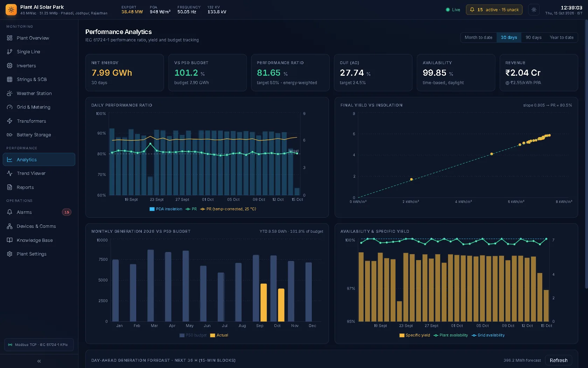Click the Devices & Comms network icon
Screen dimensions: 588x368
coord(9,226)
